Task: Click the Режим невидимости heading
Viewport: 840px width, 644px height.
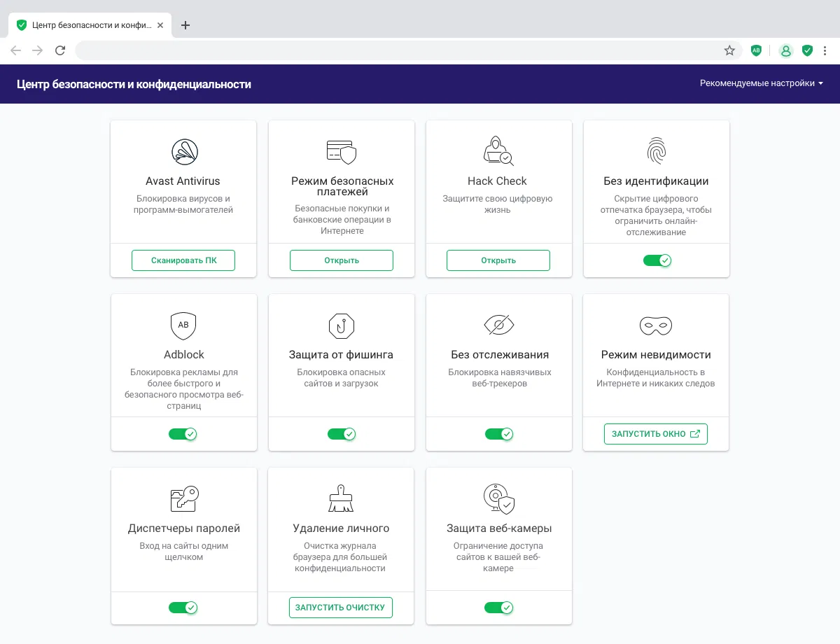Action: coord(656,355)
